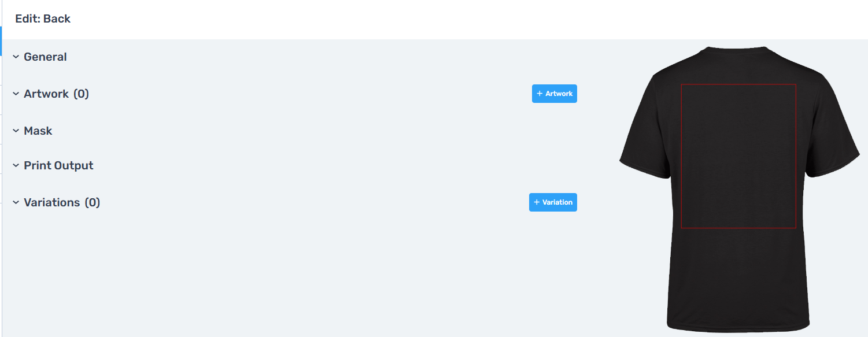868x337 pixels.
Task: Click plus icon inside Variation button
Action: (x=537, y=202)
